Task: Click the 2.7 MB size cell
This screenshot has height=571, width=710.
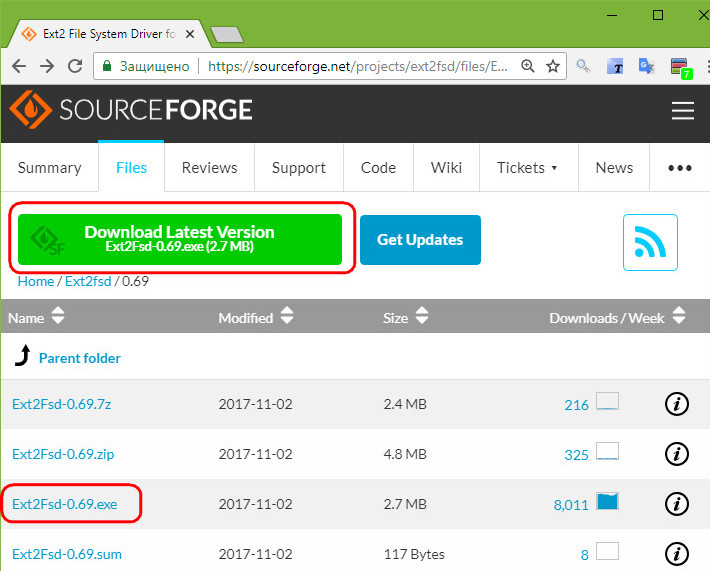Action: [x=405, y=504]
